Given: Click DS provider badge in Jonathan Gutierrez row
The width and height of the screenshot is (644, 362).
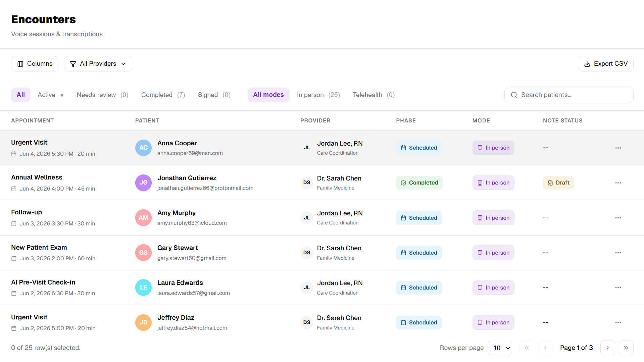Looking at the screenshot, I should point(307,183).
